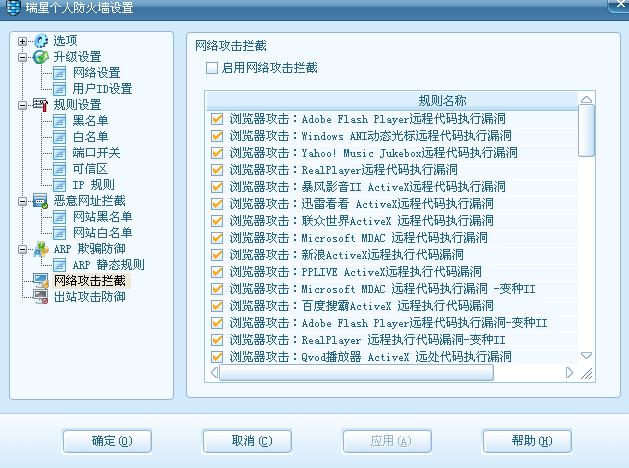The image size is (629, 468).
Task: Open the 网络设置 tree item
Action: pos(97,73)
